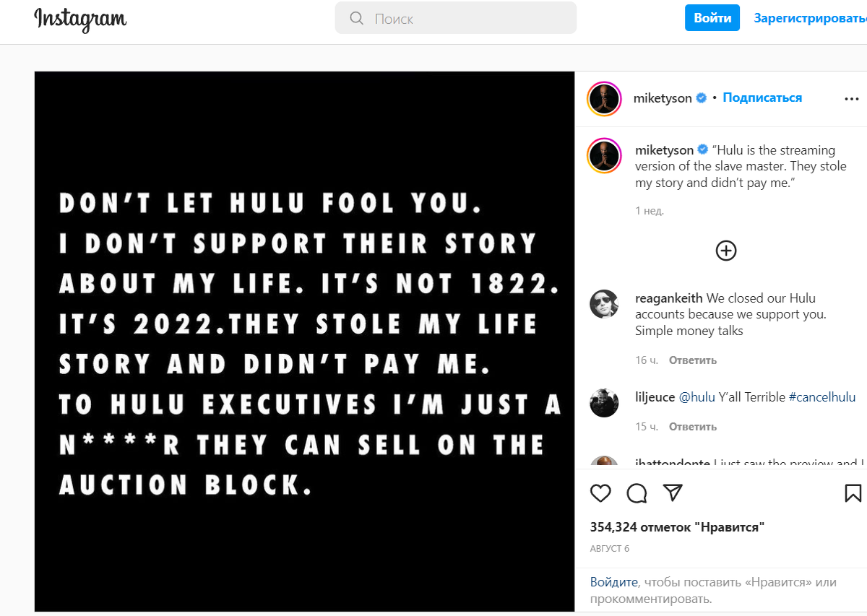Click the Войдите link below the post
The image size is (867, 616).
pyautogui.click(x=614, y=582)
